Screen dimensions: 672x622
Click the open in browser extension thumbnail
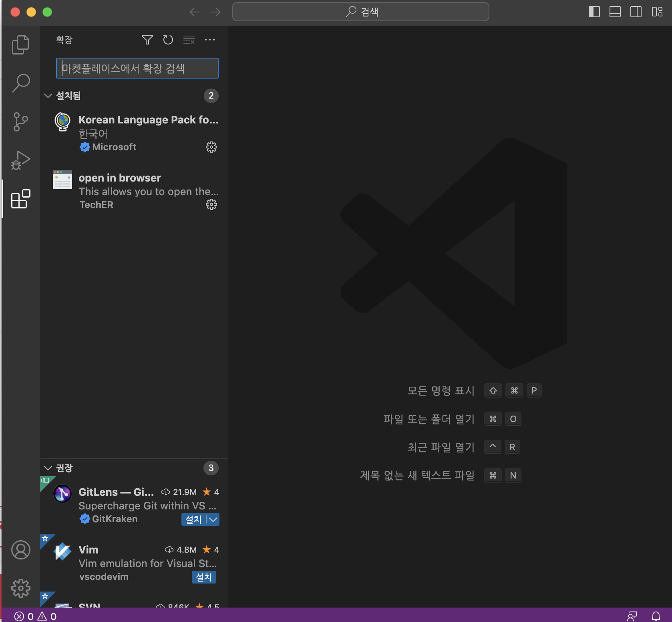[x=62, y=180]
